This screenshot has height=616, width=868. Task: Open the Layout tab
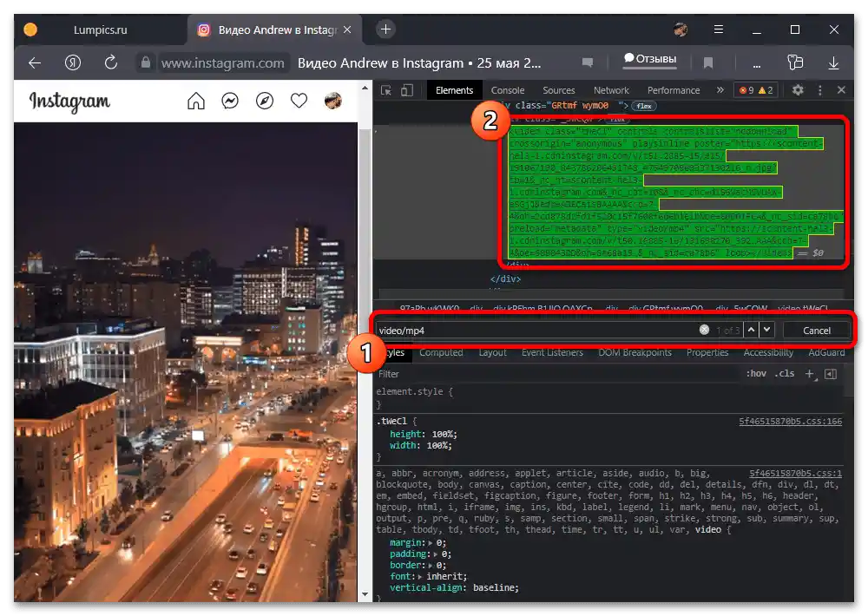pos(493,352)
